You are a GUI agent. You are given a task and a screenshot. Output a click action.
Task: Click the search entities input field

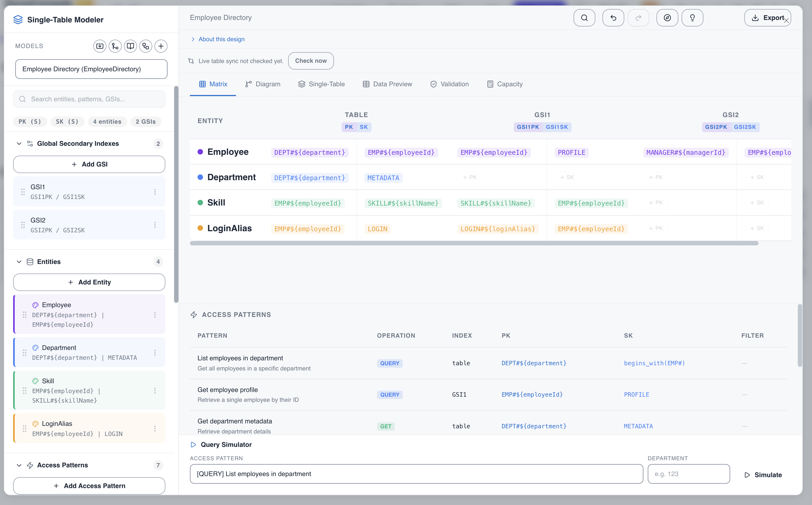(89, 99)
